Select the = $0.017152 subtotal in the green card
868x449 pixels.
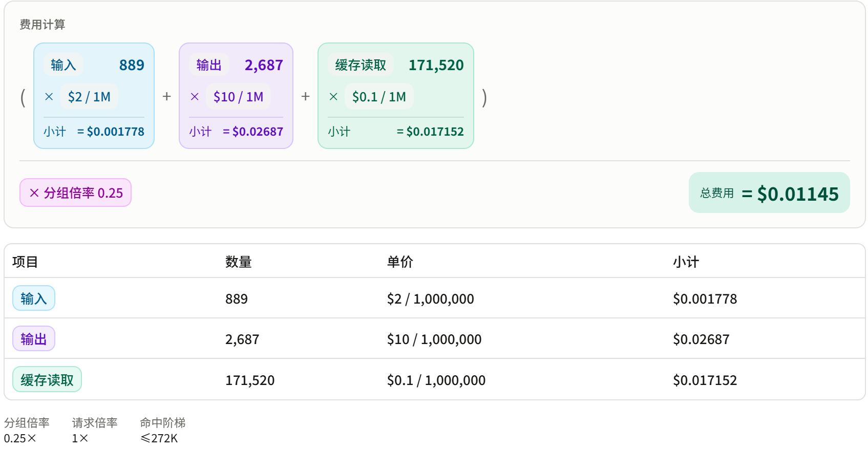coord(430,132)
